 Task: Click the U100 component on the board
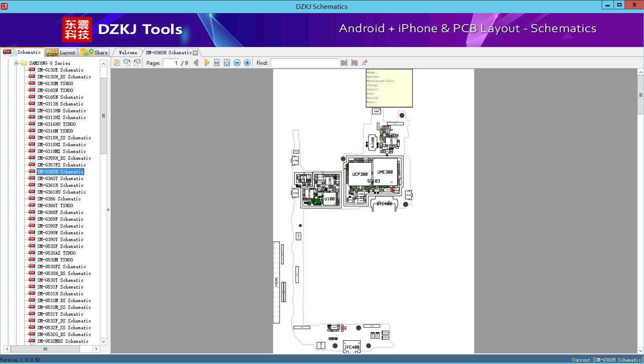point(330,198)
